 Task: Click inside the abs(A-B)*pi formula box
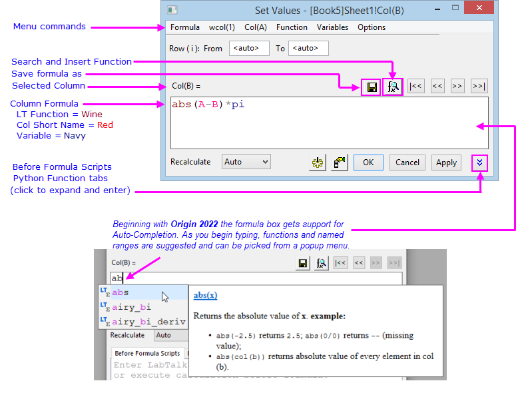pyautogui.click(x=330, y=123)
